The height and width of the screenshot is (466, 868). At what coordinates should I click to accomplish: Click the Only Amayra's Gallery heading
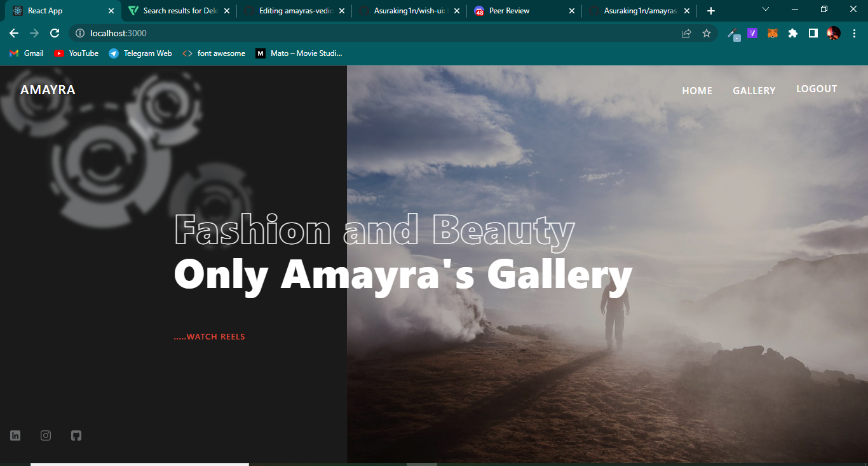(x=403, y=276)
